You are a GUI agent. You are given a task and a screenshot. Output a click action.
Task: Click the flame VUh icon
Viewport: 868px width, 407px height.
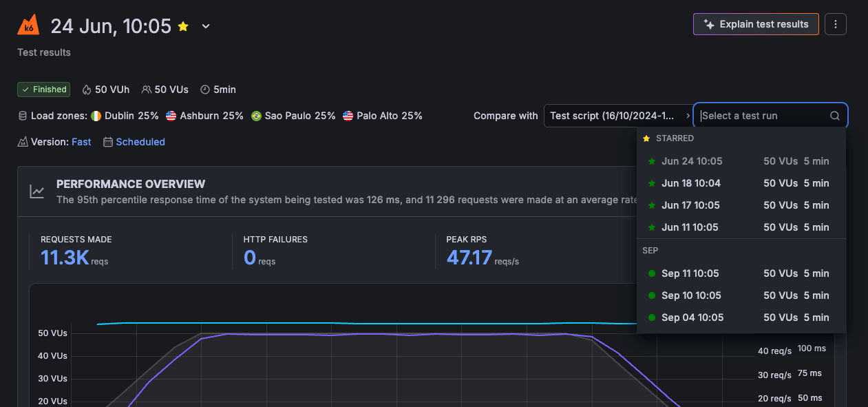(x=87, y=90)
